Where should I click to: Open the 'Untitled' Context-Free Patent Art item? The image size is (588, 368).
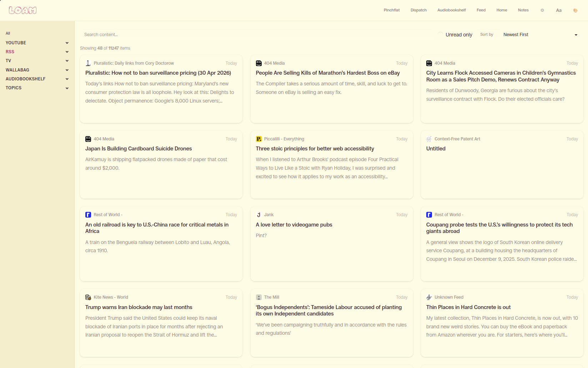pos(436,149)
